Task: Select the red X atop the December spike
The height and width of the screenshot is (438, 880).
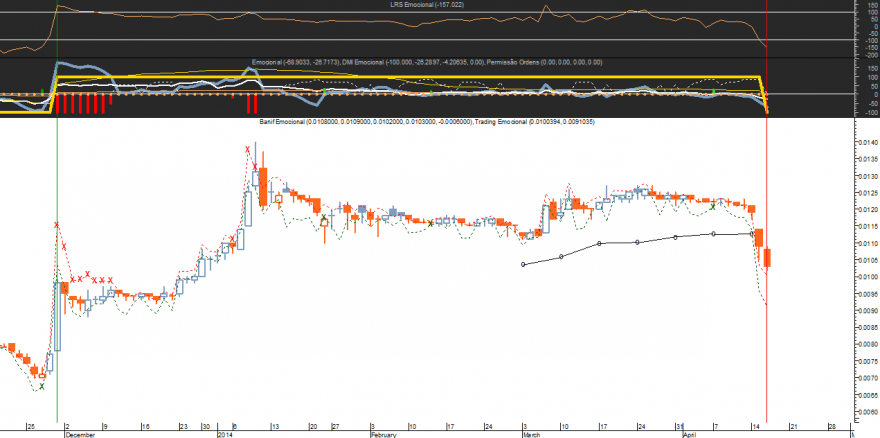Action: pyautogui.click(x=57, y=225)
